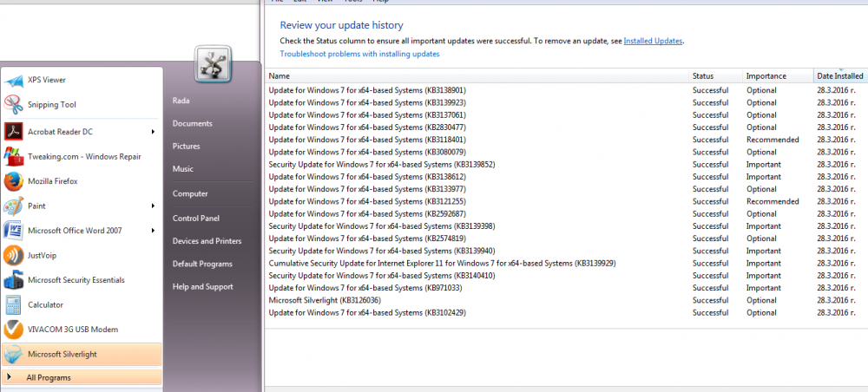Click Recommended importance for KB3118401
This screenshot has height=392, width=868.
[x=773, y=140]
